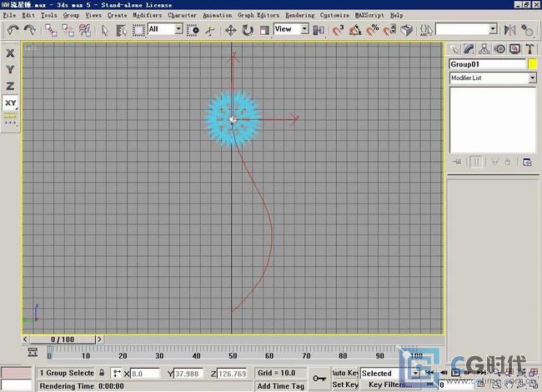This screenshot has width=542, height=392.
Task: Restrict to XY plane
Action: pos(10,103)
